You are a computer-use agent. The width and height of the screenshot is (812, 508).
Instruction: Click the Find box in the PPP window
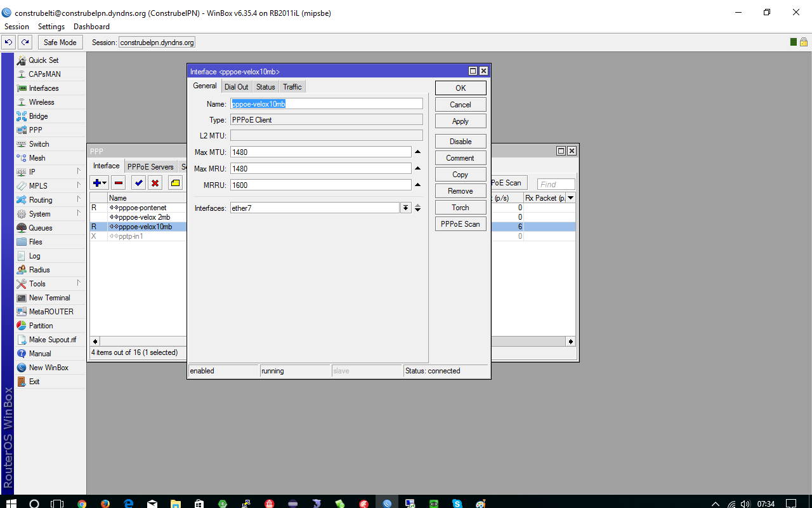point(556,184)
